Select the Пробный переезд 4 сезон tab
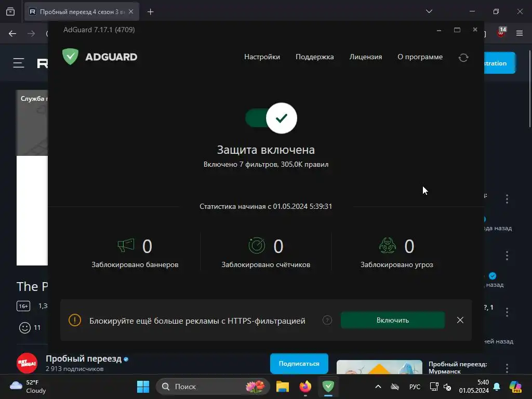The width and height of the screenshot is (532, 399). (x=82, y=12)
